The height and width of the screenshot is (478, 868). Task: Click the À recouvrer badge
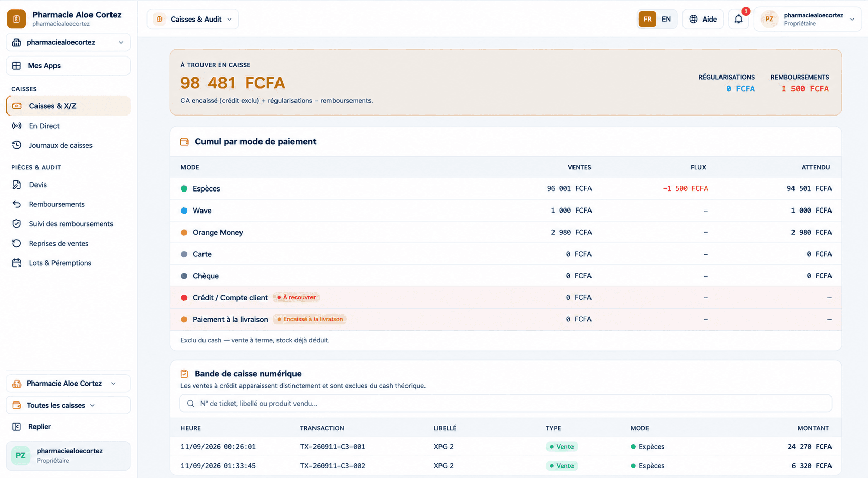click(x=297, y=297)
